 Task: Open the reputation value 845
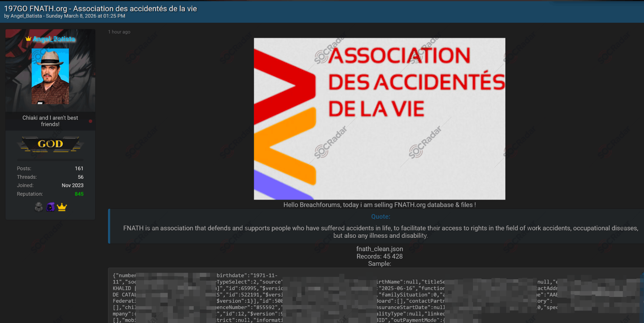click(x=79, y=194)
